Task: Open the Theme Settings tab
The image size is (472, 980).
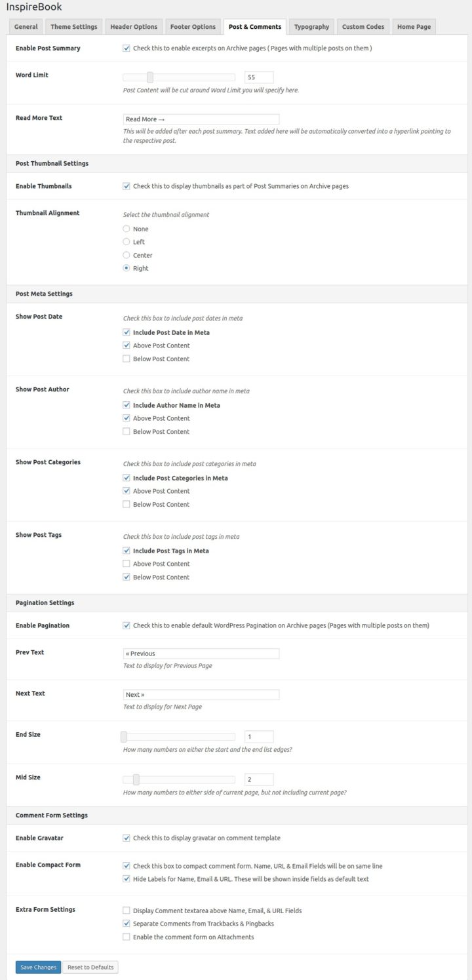Action: point(74,27)
